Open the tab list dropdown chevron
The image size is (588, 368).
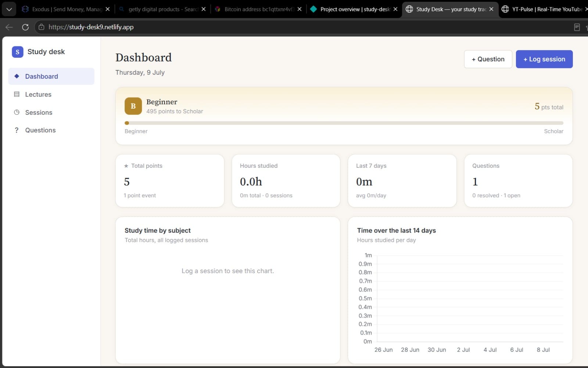coord(9,9)
